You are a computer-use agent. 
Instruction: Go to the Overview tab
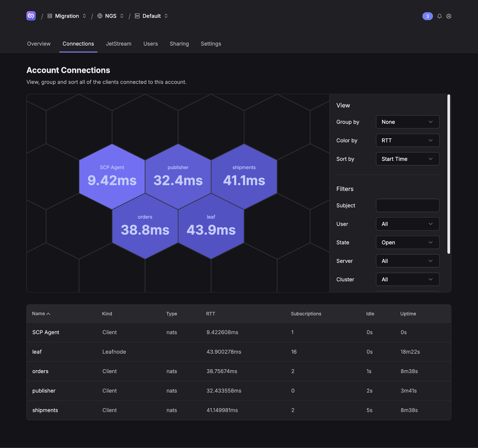[x=39, y=44]
